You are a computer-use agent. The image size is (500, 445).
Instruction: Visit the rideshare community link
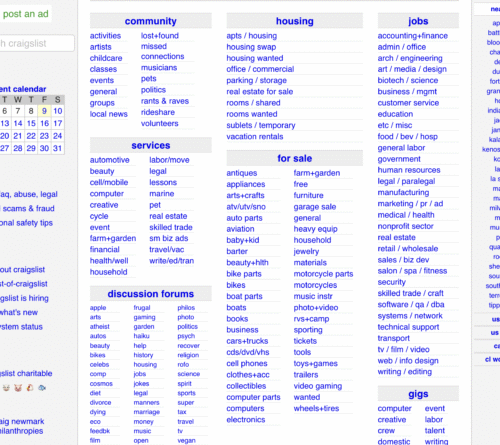158,112
